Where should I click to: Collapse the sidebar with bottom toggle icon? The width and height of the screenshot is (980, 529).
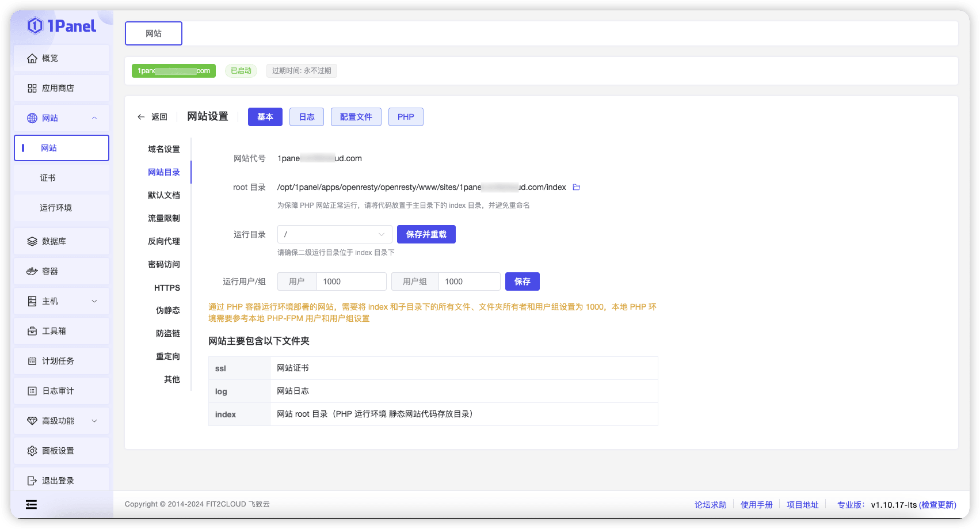point(31,504)
